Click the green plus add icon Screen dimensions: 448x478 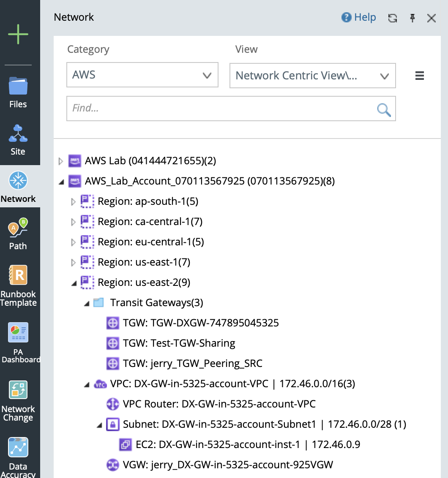(18, 34)
